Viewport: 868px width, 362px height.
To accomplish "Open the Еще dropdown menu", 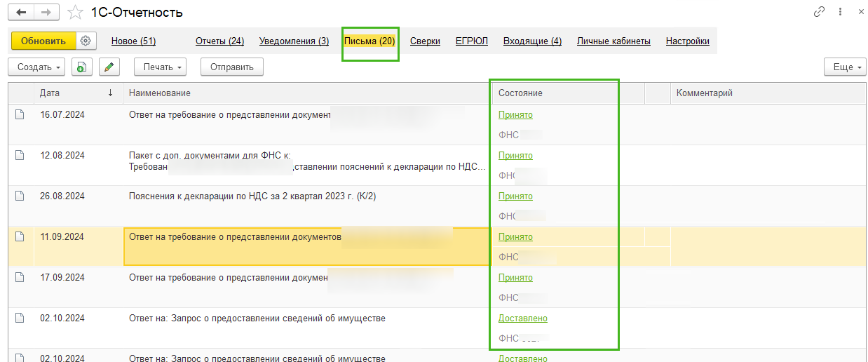I will coord(843,67).
